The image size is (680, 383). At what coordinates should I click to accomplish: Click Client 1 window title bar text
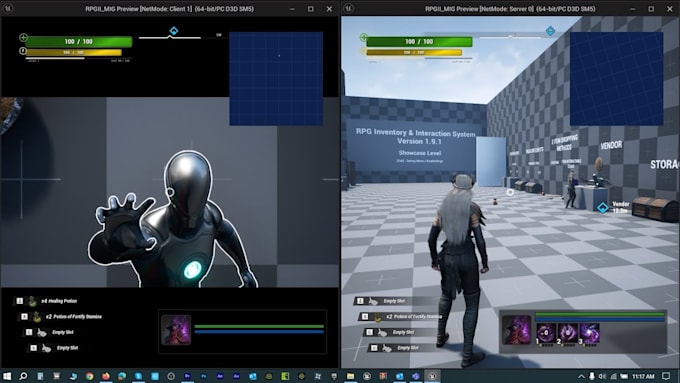point(170,9)
